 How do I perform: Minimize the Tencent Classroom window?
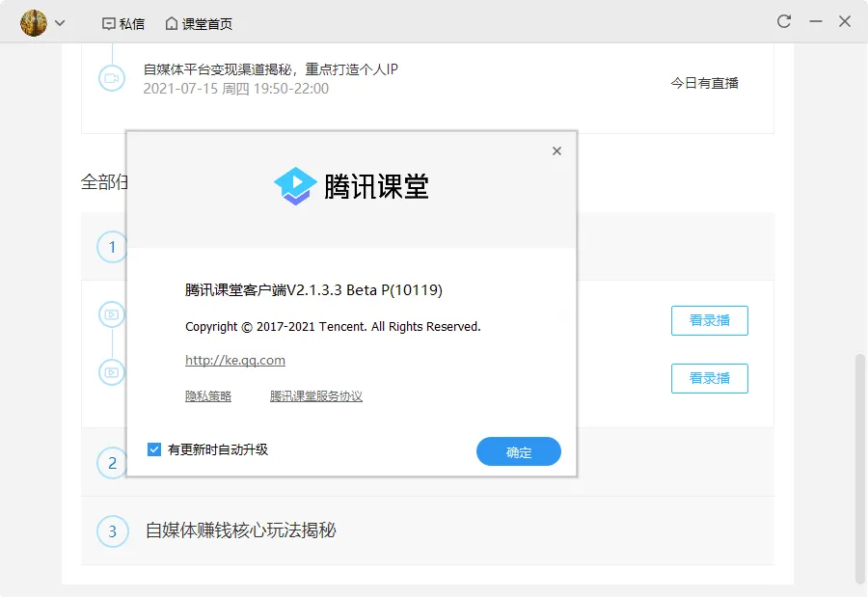click(x=815, y=21)
